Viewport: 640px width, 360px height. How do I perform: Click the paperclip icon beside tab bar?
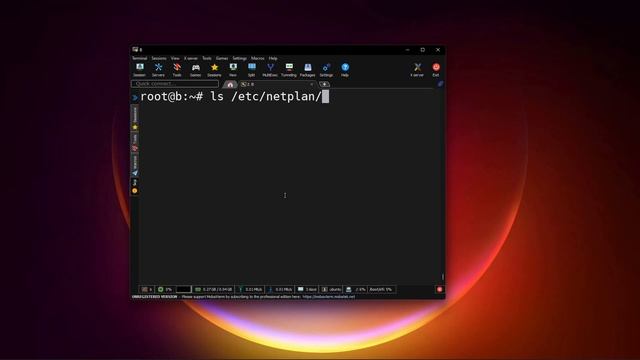[x=440, y=84]
